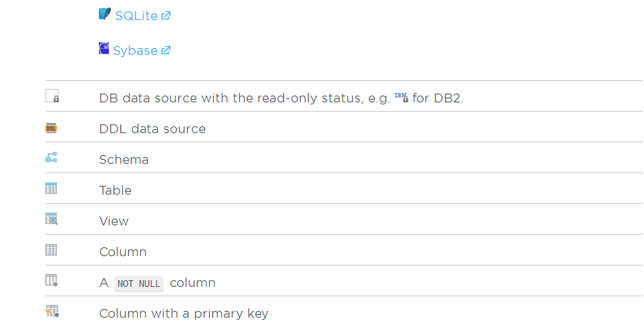
Task: Click the 'DDL data source' description text
Action: click(152, 128)
